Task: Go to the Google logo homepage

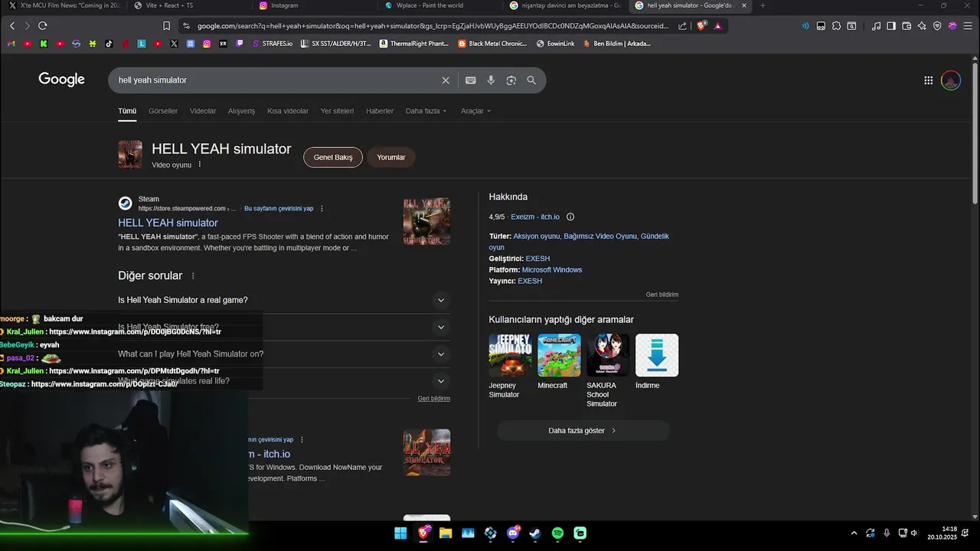Action: point(62,80)
